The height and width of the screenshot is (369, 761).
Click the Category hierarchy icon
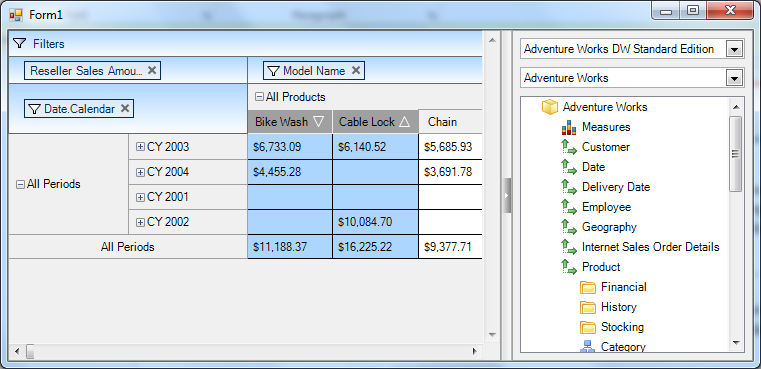pos(588,346)
